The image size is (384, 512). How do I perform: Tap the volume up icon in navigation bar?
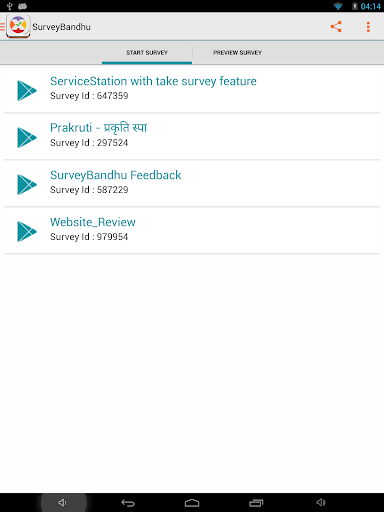(321, 502)
